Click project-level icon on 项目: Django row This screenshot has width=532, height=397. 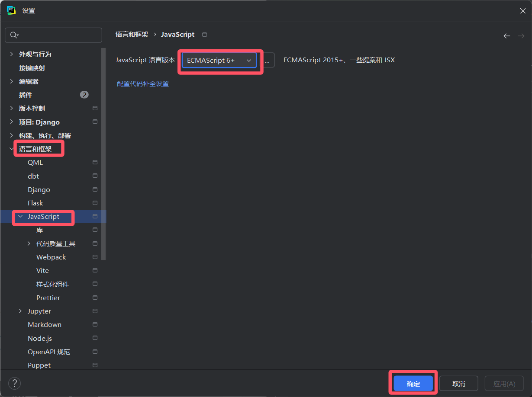pos(95,122)
